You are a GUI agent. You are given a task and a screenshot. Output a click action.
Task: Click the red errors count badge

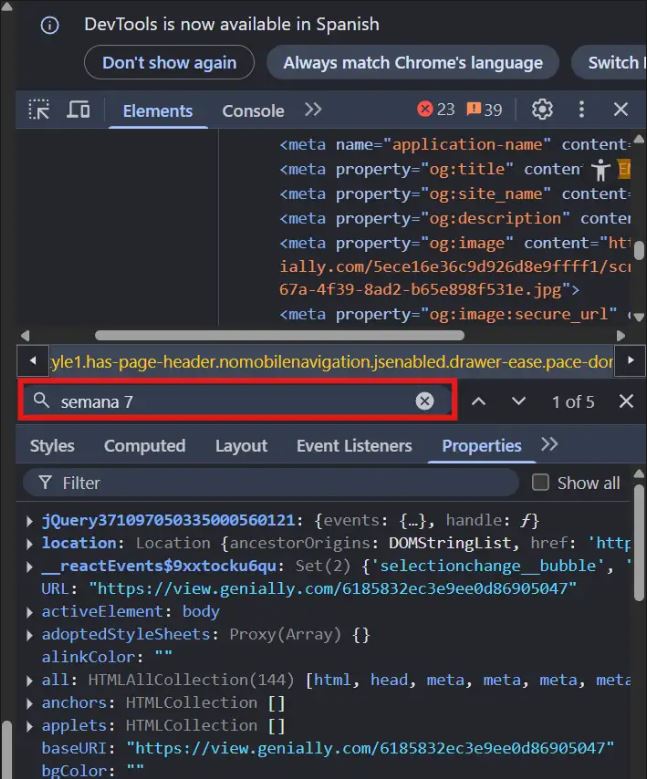[436, 110]
